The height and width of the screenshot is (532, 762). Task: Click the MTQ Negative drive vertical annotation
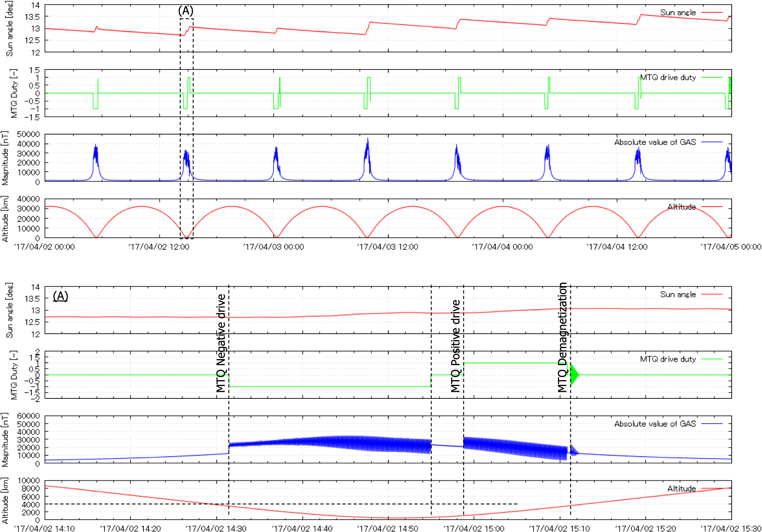coord(221,343)
